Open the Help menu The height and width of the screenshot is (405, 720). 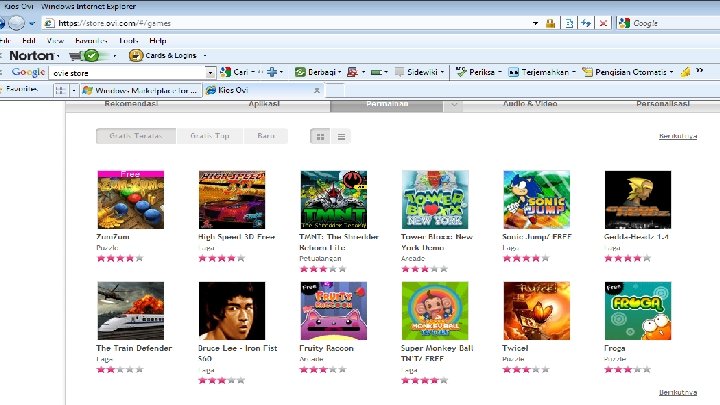pos(158,41)
